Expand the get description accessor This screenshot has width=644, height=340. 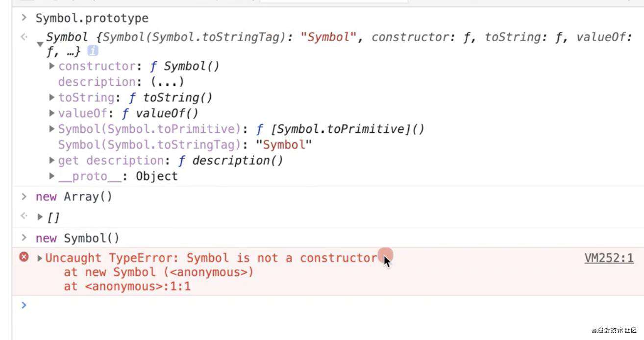tap(52, 160)
